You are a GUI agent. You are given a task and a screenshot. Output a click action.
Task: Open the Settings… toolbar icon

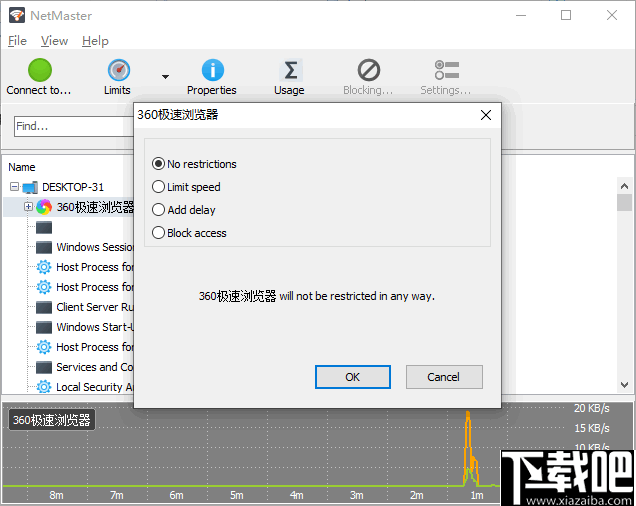click(447, 70)
